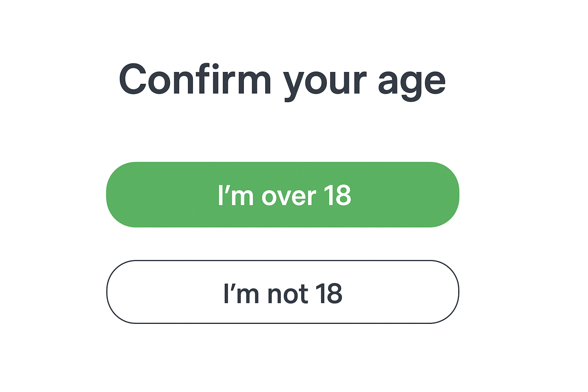Click the button with white text
The height and width of the screenshot is (392, 588).
283,195
